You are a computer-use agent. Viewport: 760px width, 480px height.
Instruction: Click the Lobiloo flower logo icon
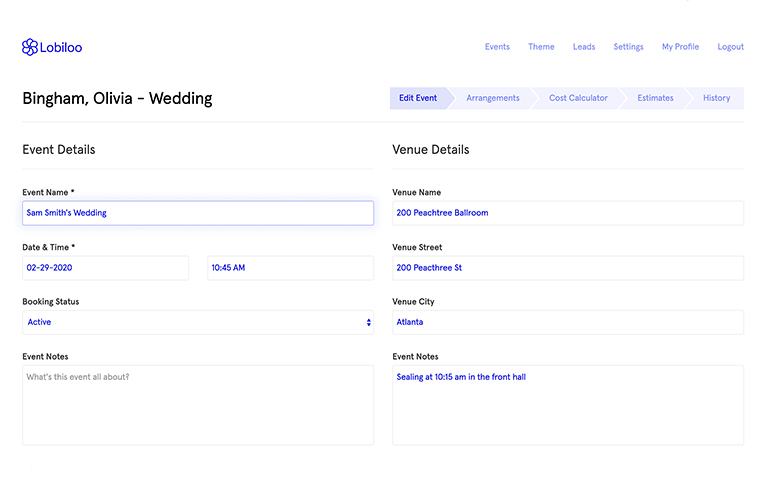30,47
